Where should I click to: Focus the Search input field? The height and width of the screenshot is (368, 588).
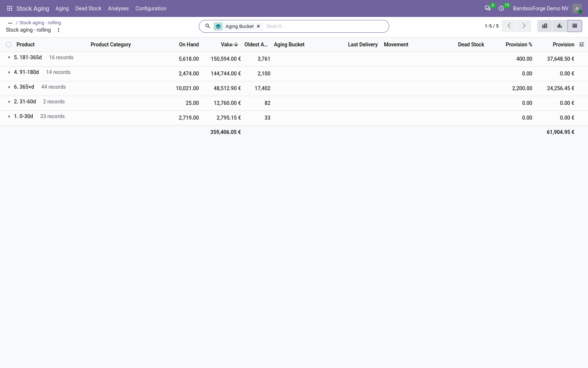[x=325, y=26]
